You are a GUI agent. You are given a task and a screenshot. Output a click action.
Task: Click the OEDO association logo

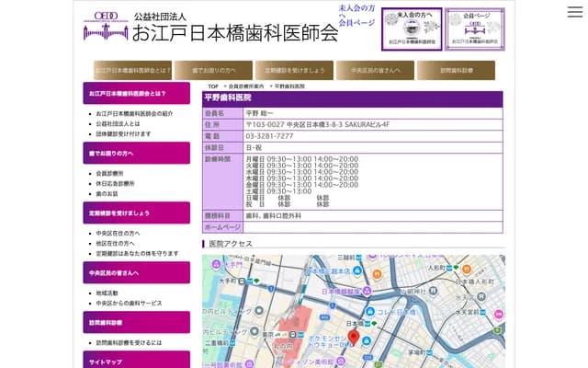click(105, 28)
